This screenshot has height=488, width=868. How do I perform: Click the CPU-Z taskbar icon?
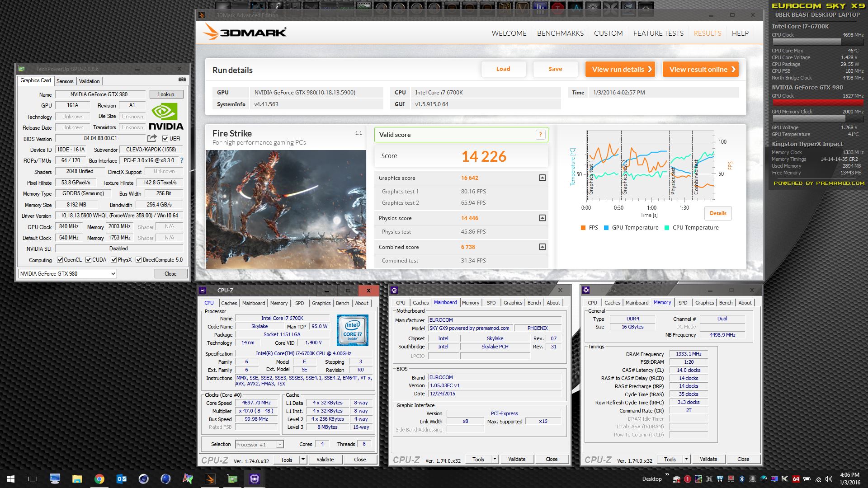click(x=254, y=479)
